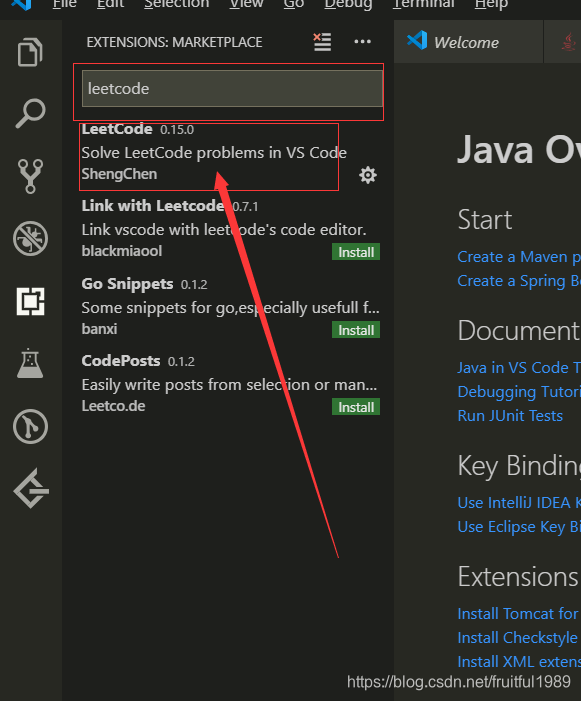Open the Edit menu
The image size is (581, 701).
(110, 4)
